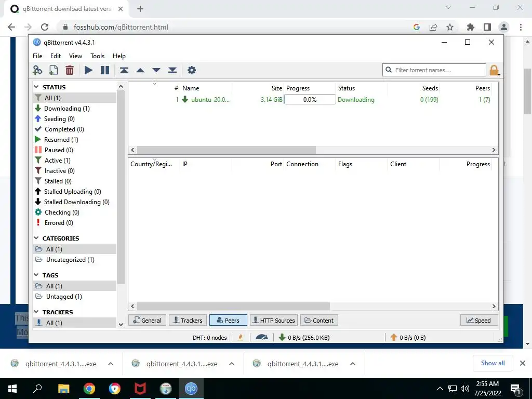Click the Filter torrent names search field

pyautogui.click(x=434, y=70)
